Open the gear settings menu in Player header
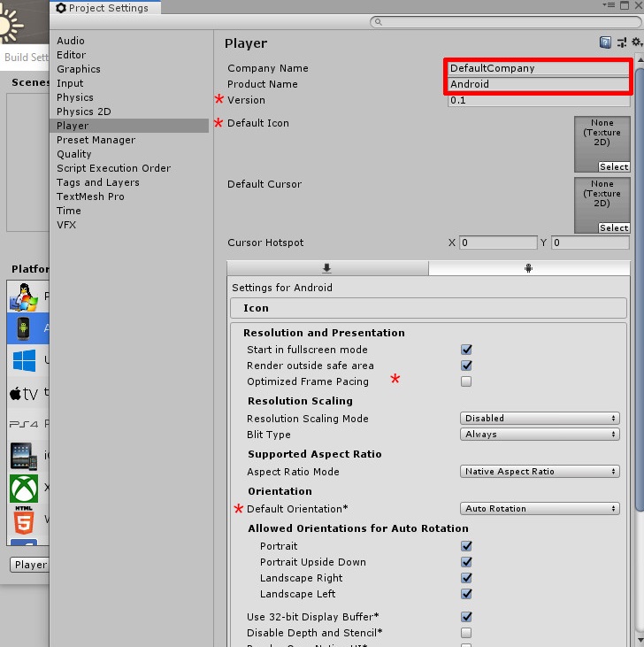The width and height of the screenshot is (644, 647). coord(636,42)
